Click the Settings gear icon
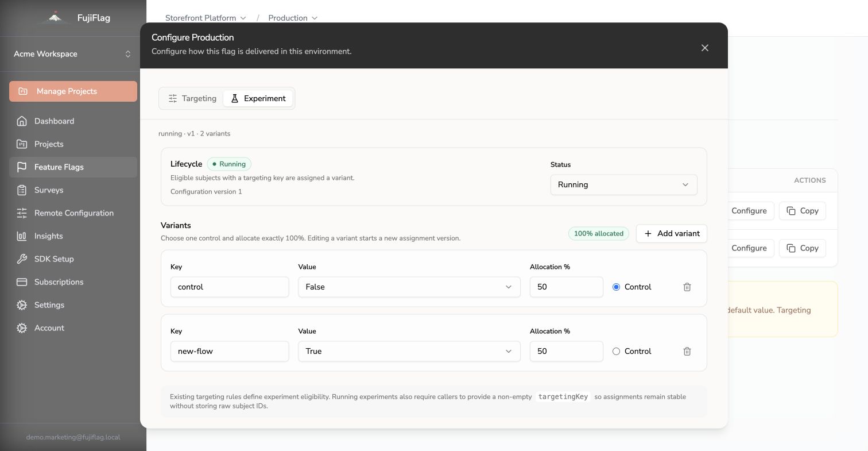Image resolution: width=868 pixels, height=451 pixels. tap(22, 305)
